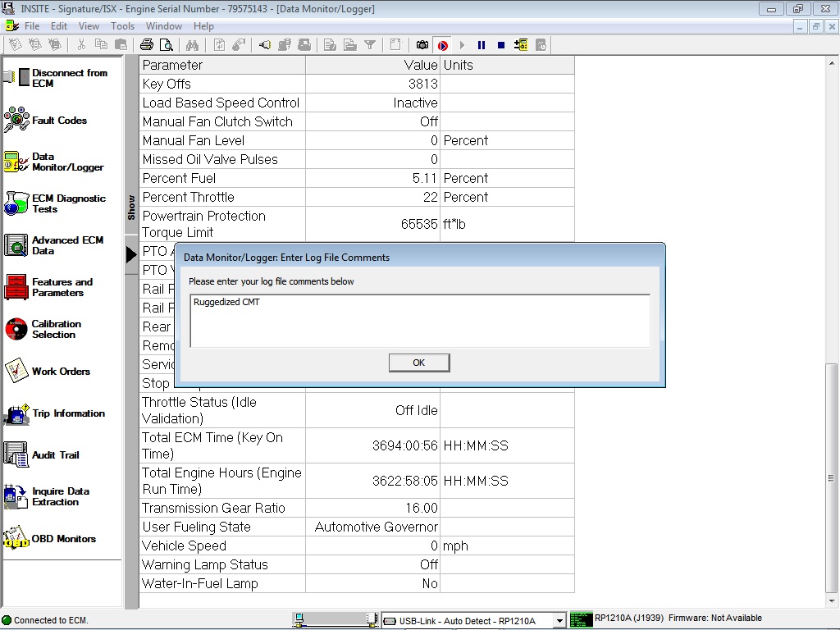The width and height of the screenshot is (840, 630).
Task: Open the filter funnel toolbar icon
Action: 370,44
